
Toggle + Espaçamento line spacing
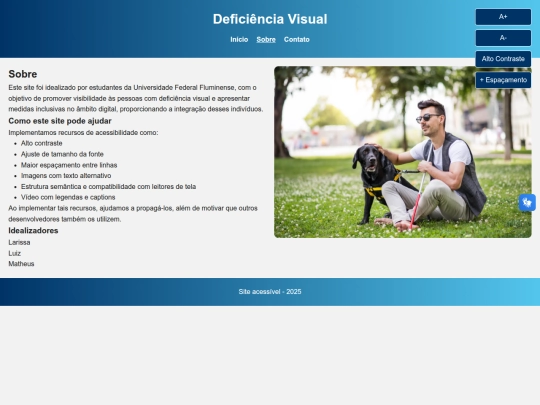pos(503,80)
